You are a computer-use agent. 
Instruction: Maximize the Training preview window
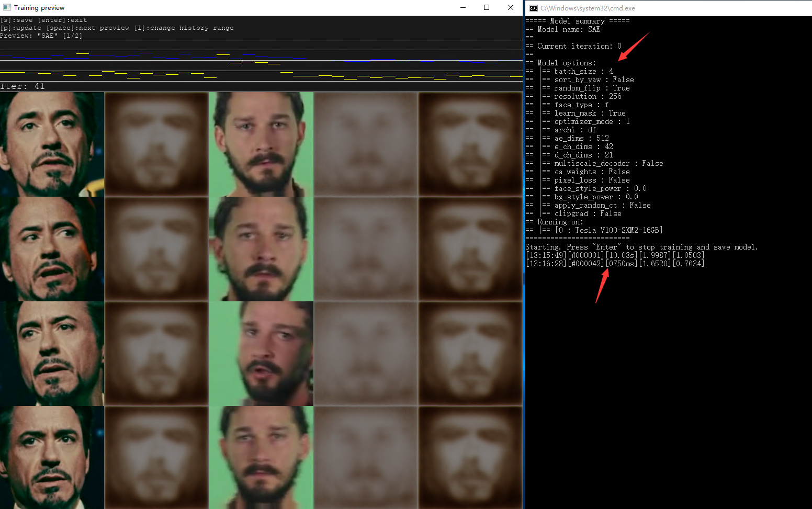point(487,7)
